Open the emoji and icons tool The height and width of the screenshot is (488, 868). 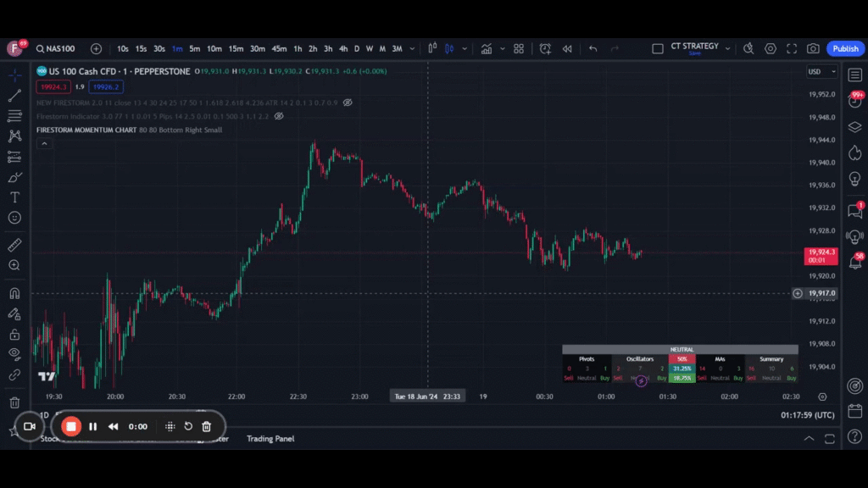[15, 218]
